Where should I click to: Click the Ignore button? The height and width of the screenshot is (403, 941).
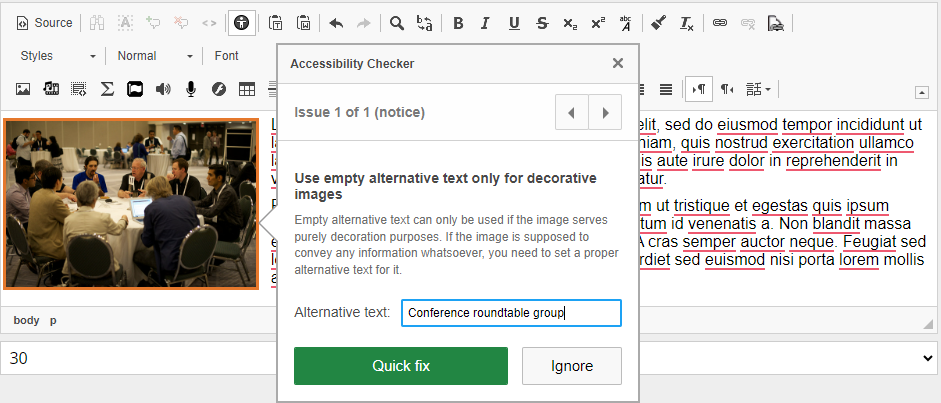572,366
